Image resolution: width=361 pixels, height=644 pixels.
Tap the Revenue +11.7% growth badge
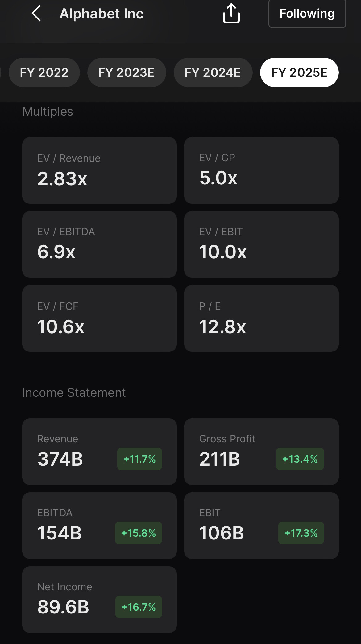139,459
